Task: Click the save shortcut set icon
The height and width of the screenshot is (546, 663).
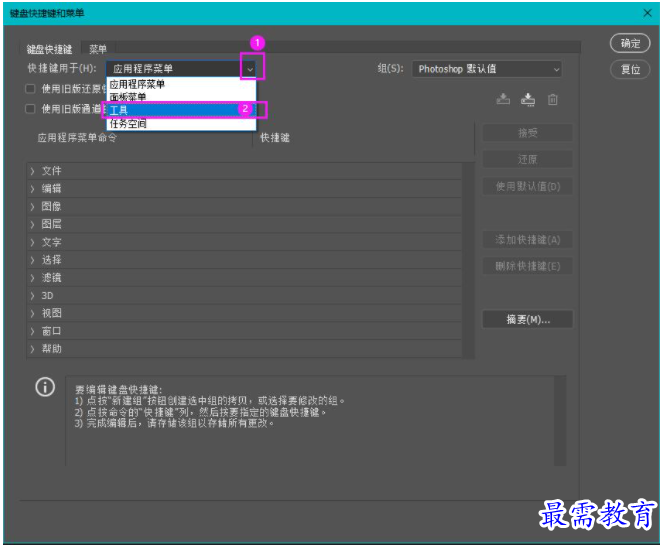Action: click(503, 99)
